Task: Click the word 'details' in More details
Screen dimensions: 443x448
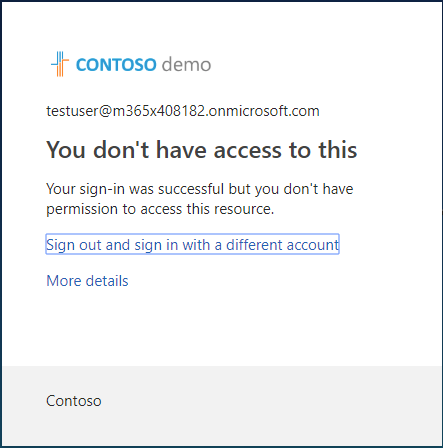Action: (x=107, y=281)
